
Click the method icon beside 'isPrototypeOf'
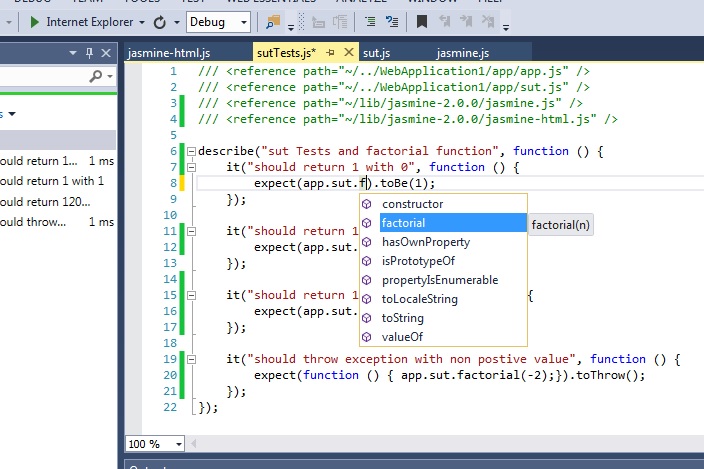[367, 261]
